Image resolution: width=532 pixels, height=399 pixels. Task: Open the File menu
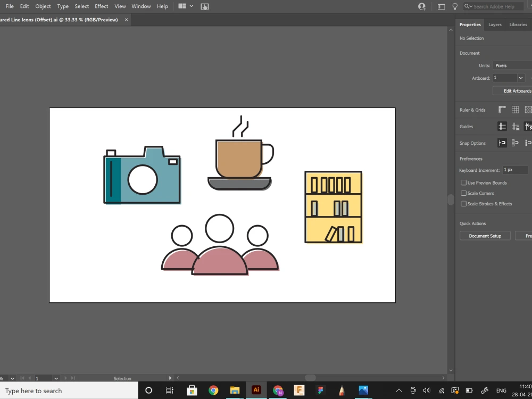click(x=10, y=6)
